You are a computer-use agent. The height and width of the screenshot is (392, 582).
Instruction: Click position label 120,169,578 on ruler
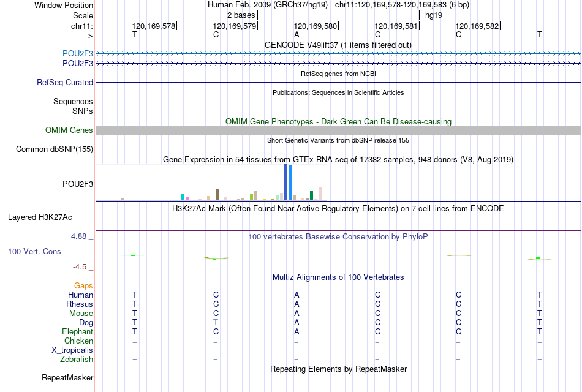[154, 26]
